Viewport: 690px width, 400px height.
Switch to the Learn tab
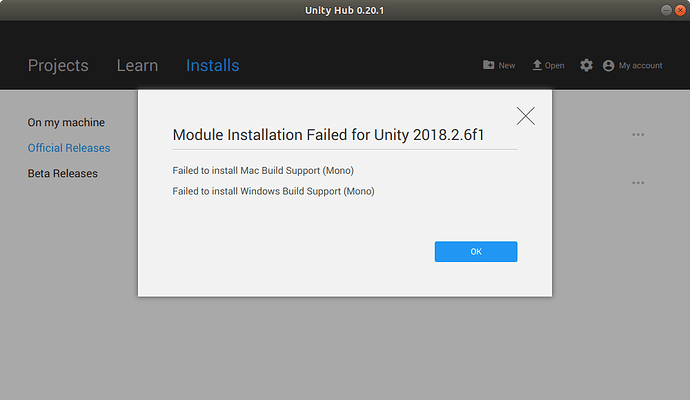click(x=137, y=66)
